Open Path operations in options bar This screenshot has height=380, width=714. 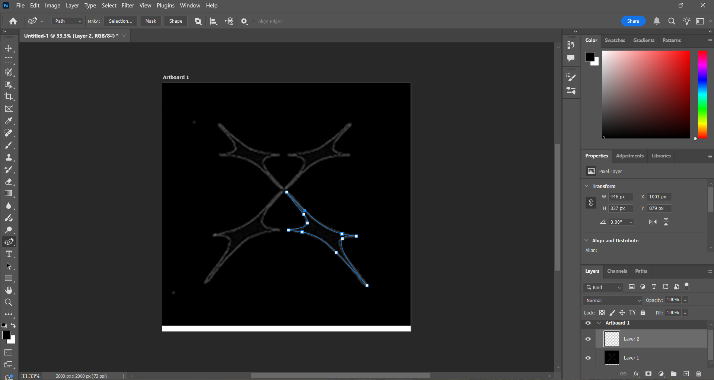click(198, 21)
